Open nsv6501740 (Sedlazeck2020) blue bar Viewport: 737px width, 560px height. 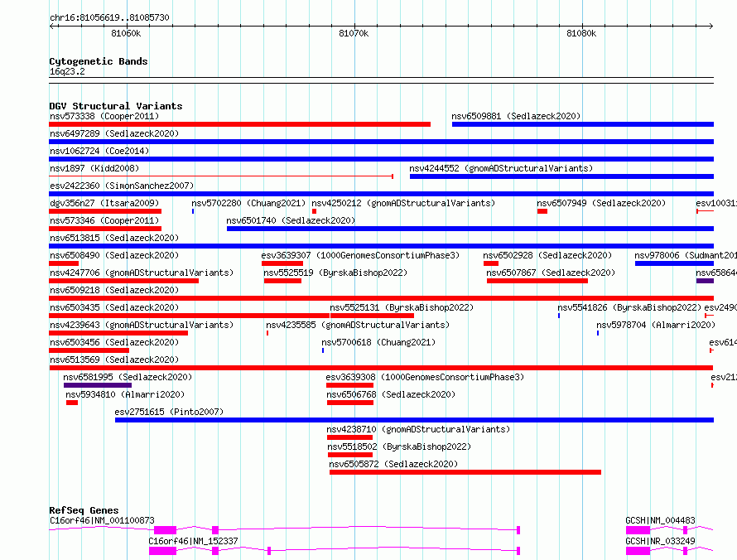[x=470, y=229]
